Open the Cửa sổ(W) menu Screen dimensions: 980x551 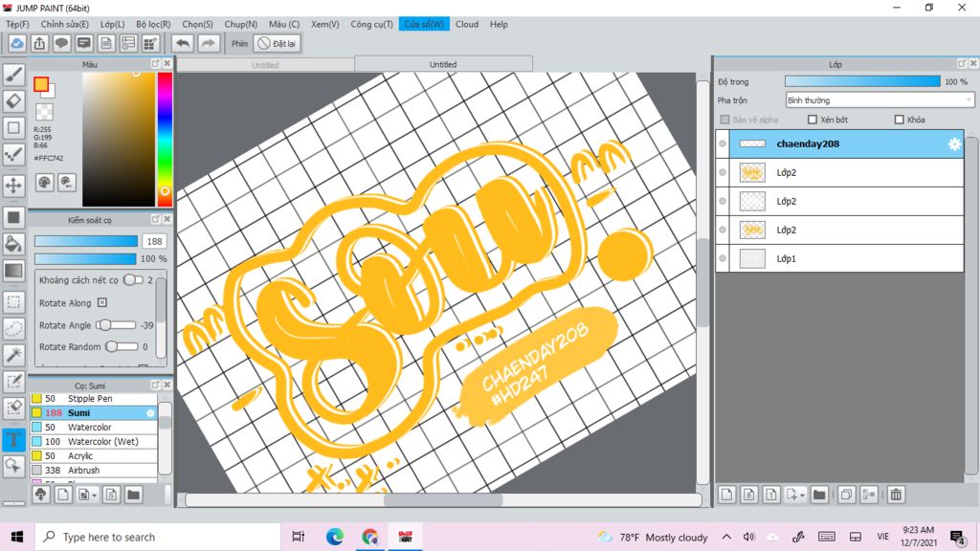pyautogui.click(x=424, y=24)
